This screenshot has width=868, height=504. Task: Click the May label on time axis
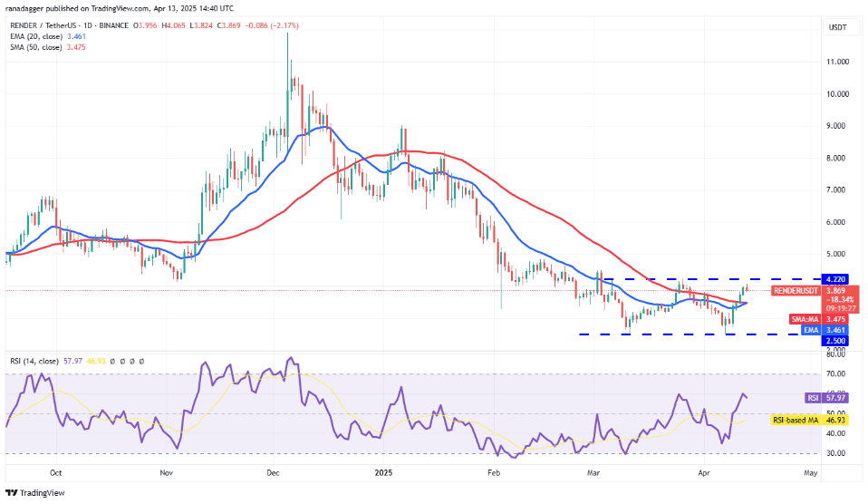click(810, 473)
